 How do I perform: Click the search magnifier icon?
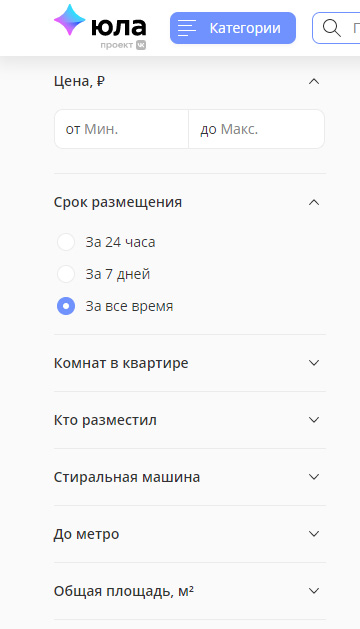[332, 28]
